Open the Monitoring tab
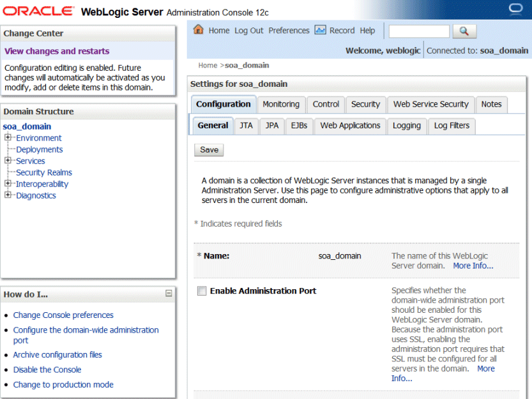The height and width of the screenshot is (399, 532). [x=281, y=104]
